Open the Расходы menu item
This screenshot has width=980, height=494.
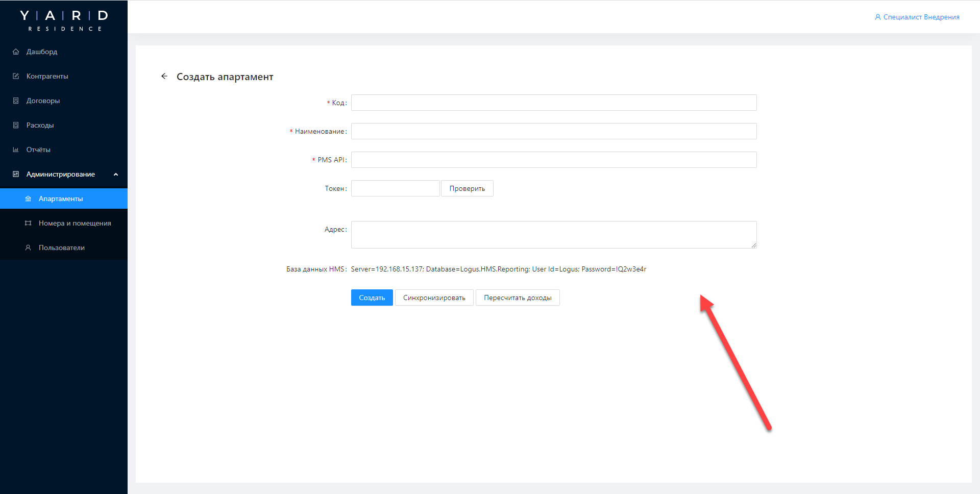[40, 125]
